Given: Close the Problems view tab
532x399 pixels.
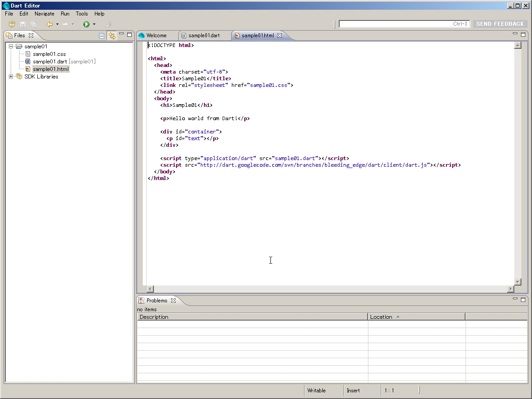Looking at the screenshot, I should coord(173,301).
